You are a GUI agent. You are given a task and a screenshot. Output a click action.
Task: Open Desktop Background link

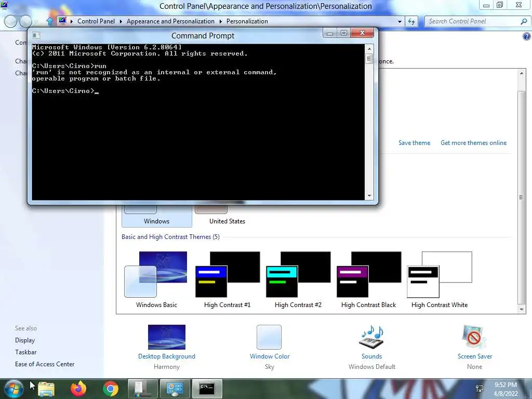[167, 356]
